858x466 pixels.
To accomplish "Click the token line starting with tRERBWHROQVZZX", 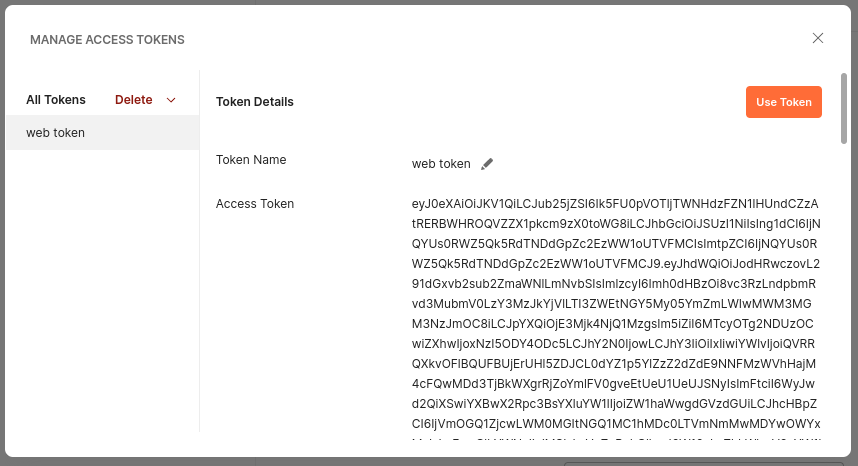I will pos(616,224).
